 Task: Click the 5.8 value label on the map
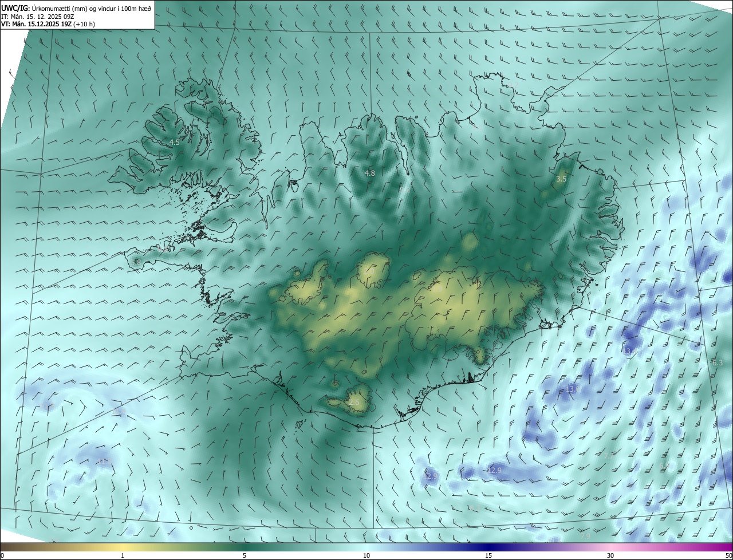tap(136, 262)
